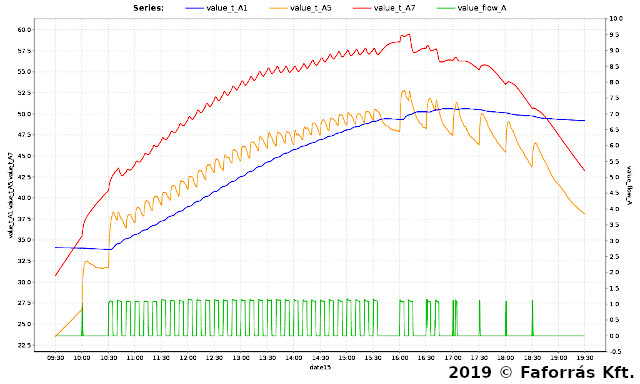Click the 12:00 time tick label
The image size is (640, 384).
[188, 358]
